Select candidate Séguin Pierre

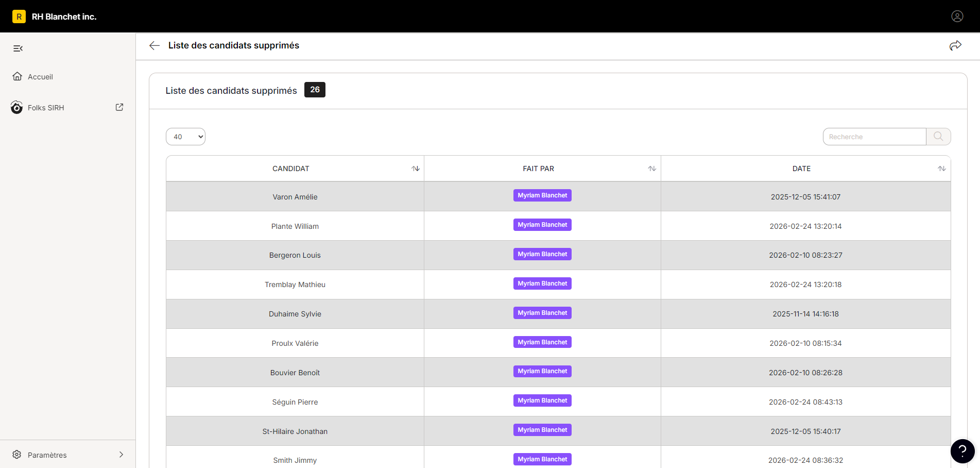(295, 402)
